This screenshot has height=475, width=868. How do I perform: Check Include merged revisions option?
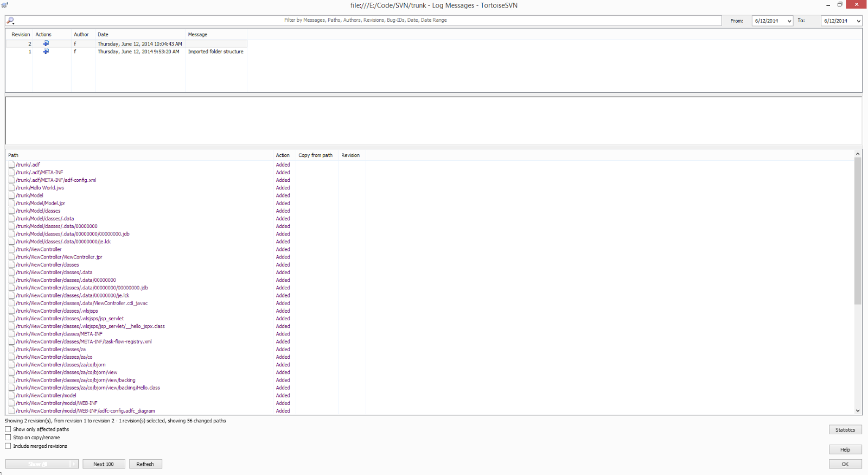coord(8,446)
